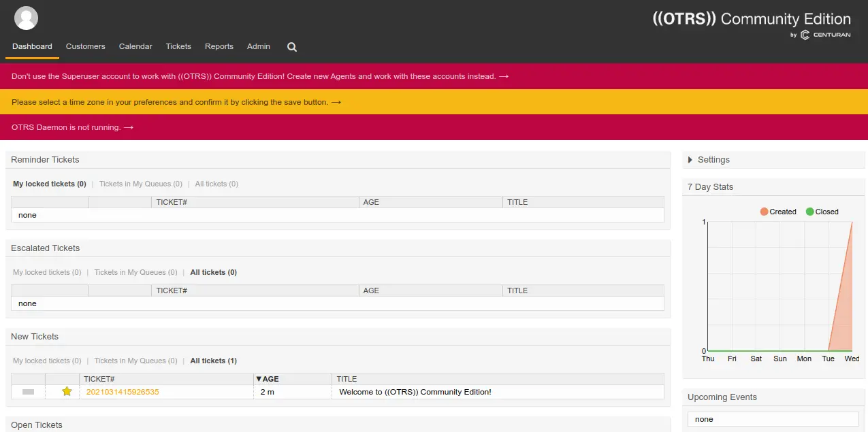
Task: Click the Wed label on the chart axis
Action: pos(852,359)
